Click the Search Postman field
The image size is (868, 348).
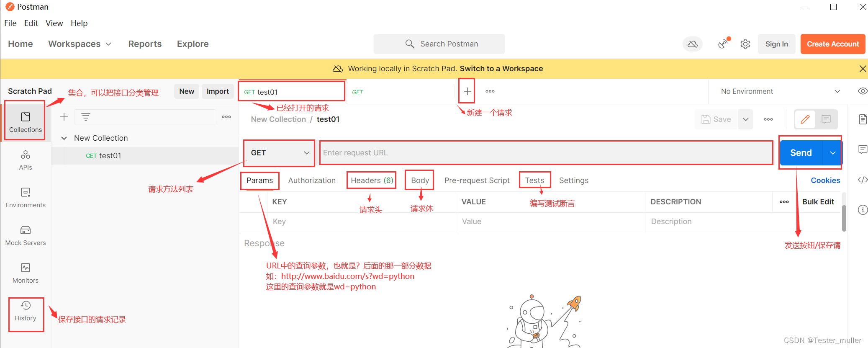coord(439,44)
